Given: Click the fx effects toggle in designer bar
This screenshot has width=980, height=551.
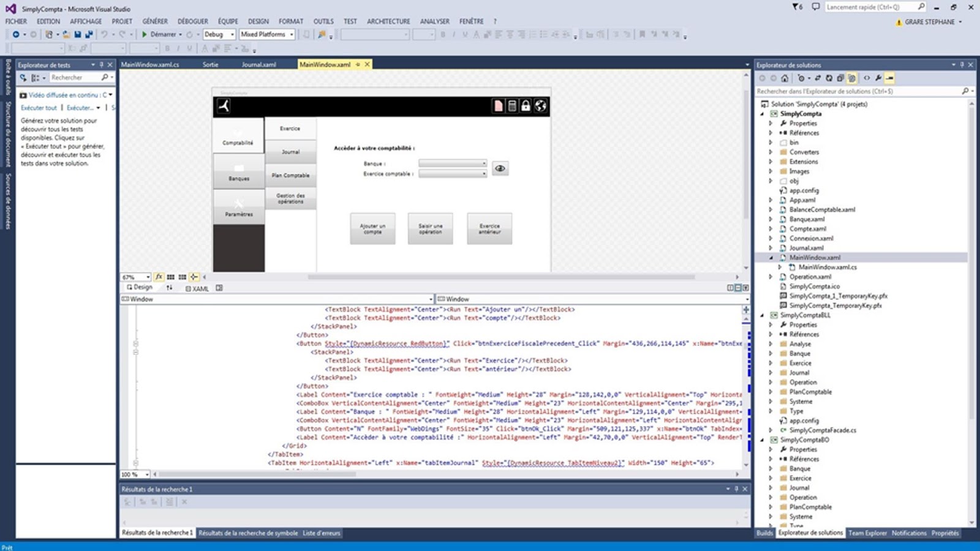Looking at the screenshot, I should (159, 277).
